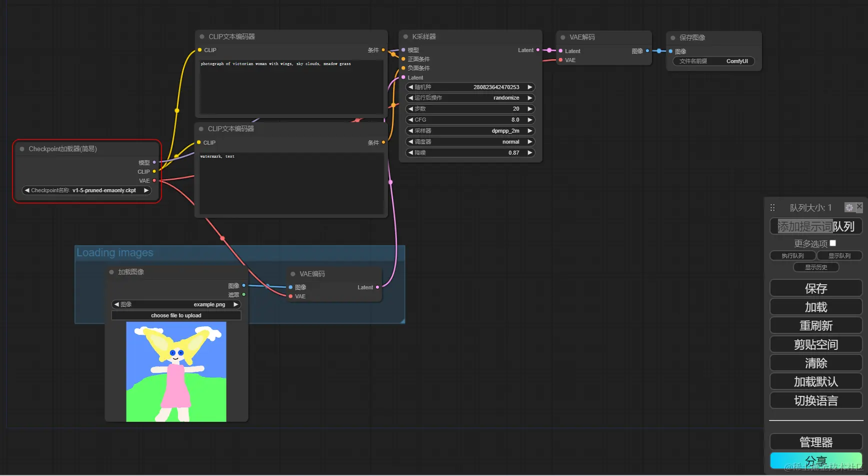Click the uploaded example image preview
Viewport: 868px width, 476px height.
click(x=176, y=371)
